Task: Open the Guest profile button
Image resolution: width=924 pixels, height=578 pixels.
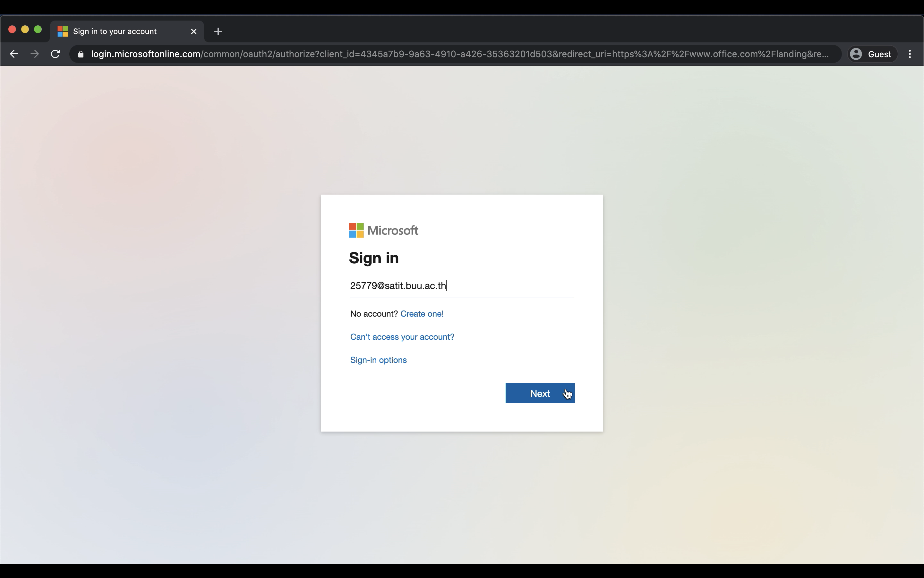Action: (x=872, y=54)
